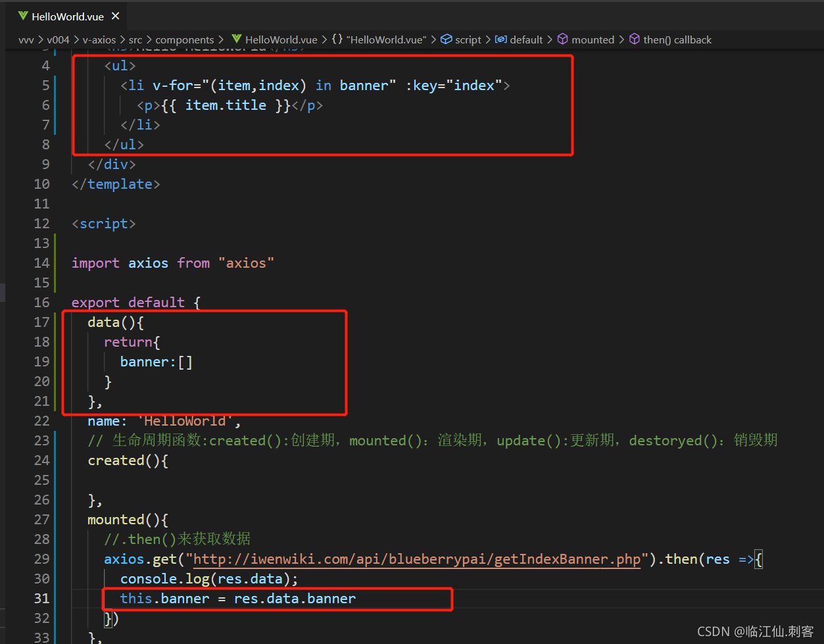Click the cube icon beside 'then() callback'
The width and height of the screenshot is (824, 644).
point(635,39)
